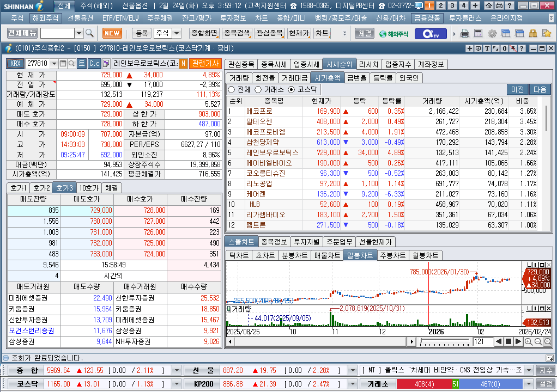This screenshot has height=392, width=557.
Task: Open the printer icon in main toolbar
Action: point(465,33)
